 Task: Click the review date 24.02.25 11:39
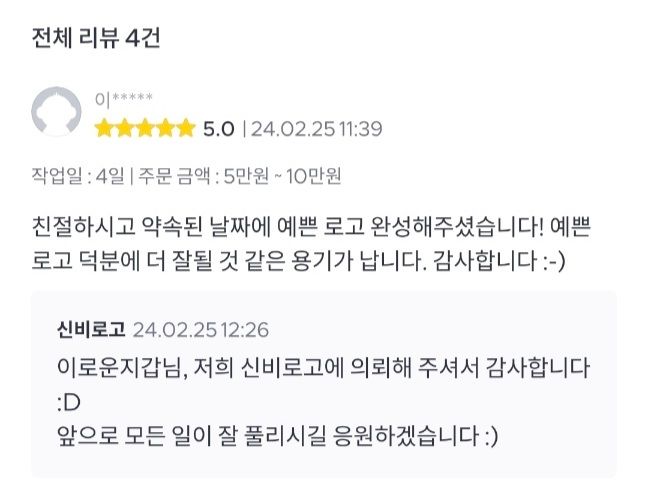coord(316,129)
